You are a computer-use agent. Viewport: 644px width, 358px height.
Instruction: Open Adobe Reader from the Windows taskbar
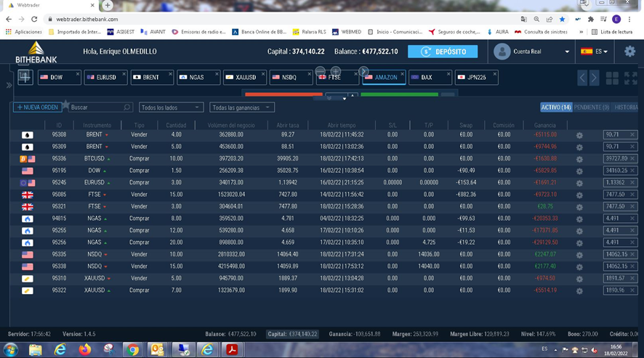point(232,350)
